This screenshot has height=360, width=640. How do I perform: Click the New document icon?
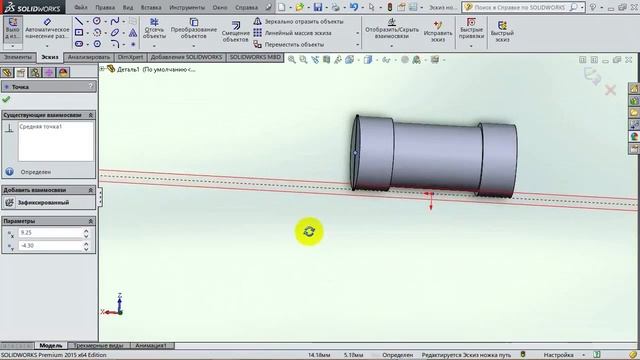tap(282, 7)
